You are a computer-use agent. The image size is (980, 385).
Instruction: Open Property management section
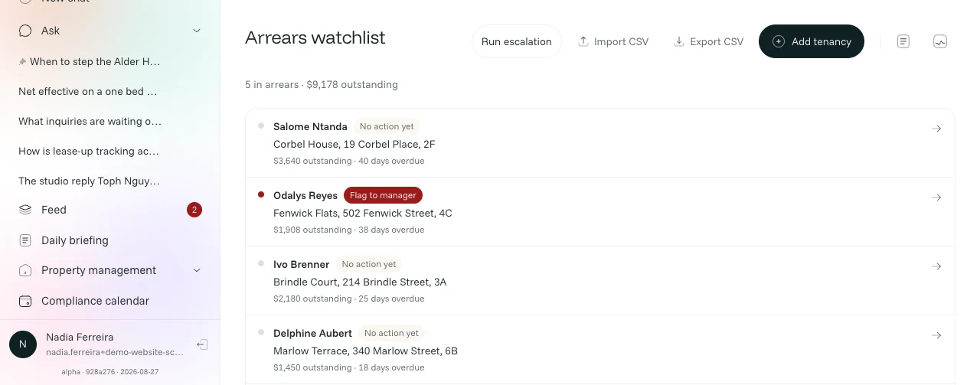pyautogui.click(x=99, y=270)
